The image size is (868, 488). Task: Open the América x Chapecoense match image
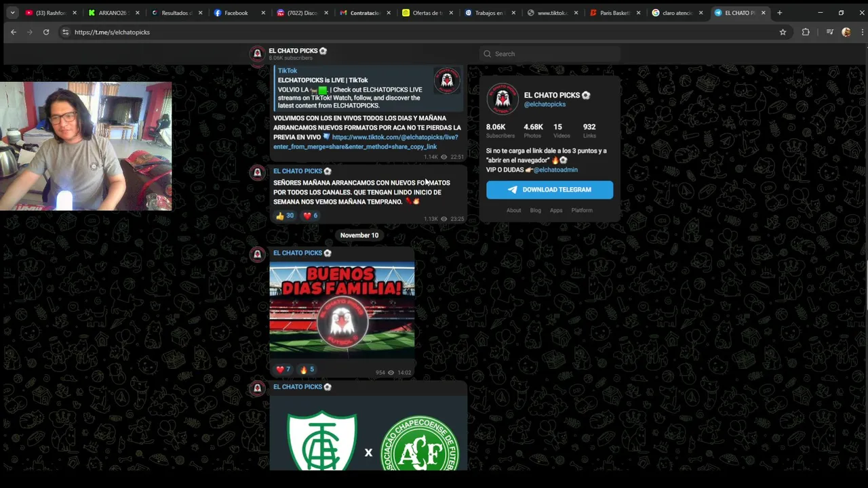coord(368,434)
